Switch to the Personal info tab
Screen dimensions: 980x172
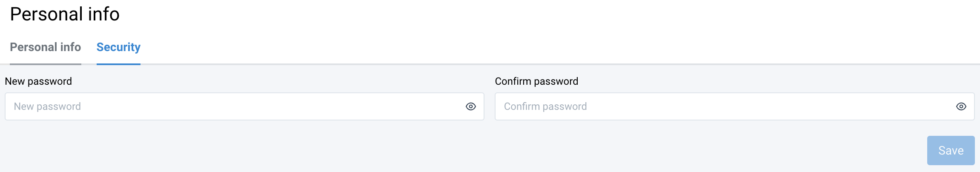tap(46, 47)
